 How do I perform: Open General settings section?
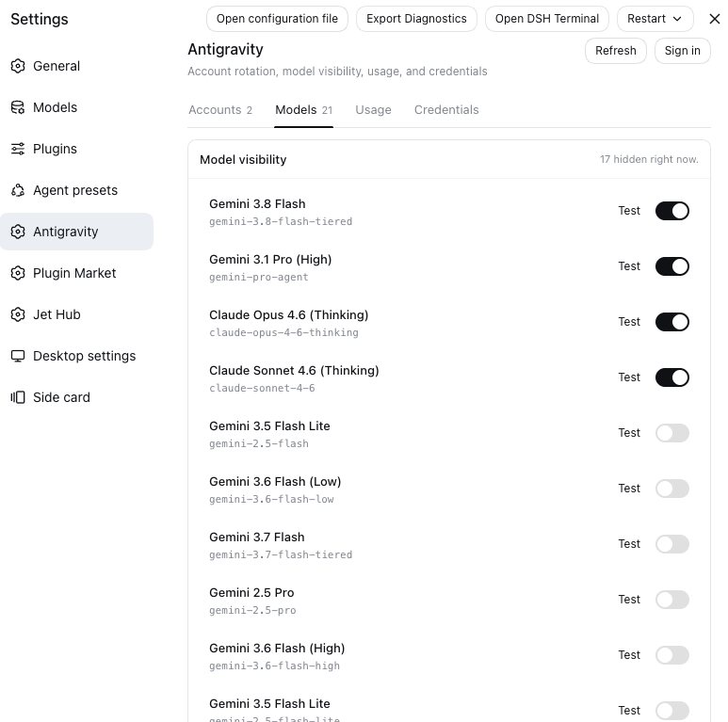tap(76, 66)
